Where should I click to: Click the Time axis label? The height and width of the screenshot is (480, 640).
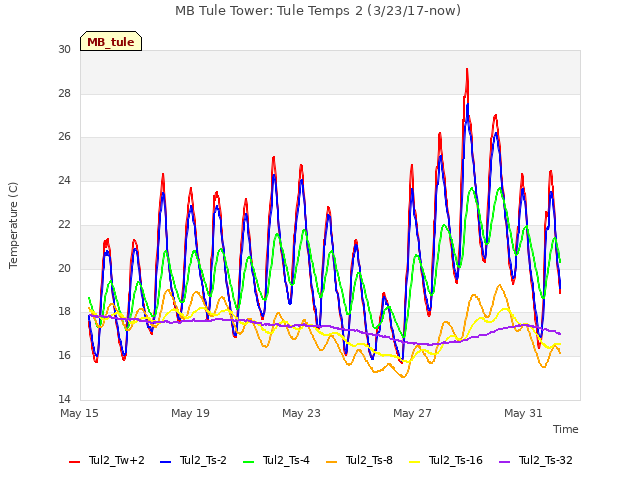click(566, 429)
